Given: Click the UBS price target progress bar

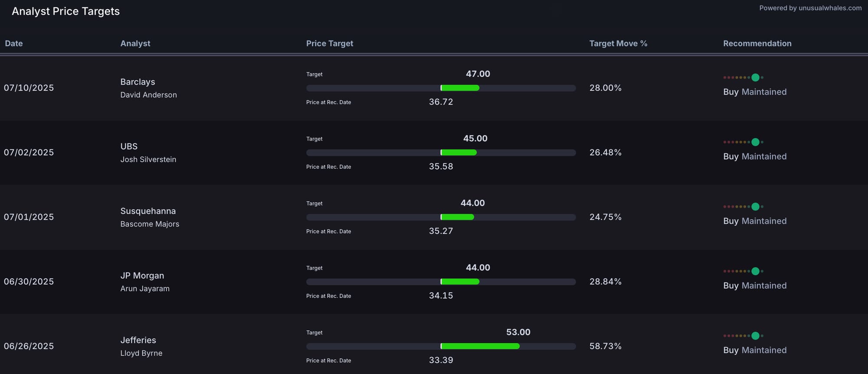Looking at the screenshot, I should [441, 153].
